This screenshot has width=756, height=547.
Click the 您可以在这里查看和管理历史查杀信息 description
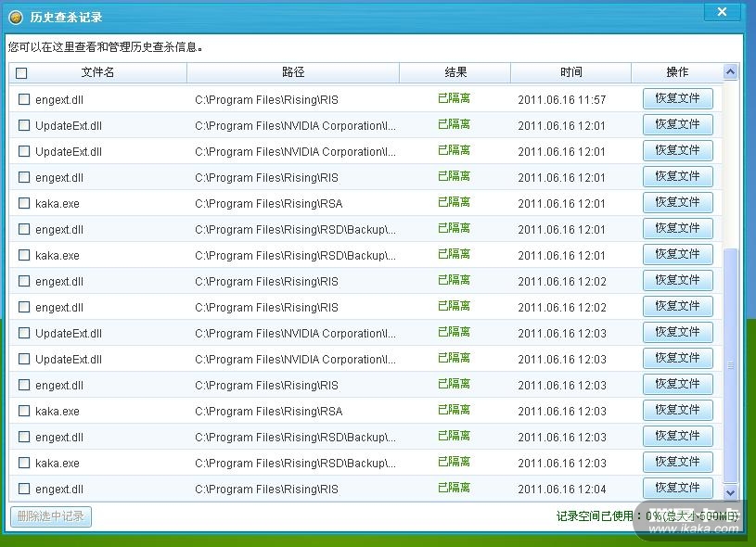(106, 46)
